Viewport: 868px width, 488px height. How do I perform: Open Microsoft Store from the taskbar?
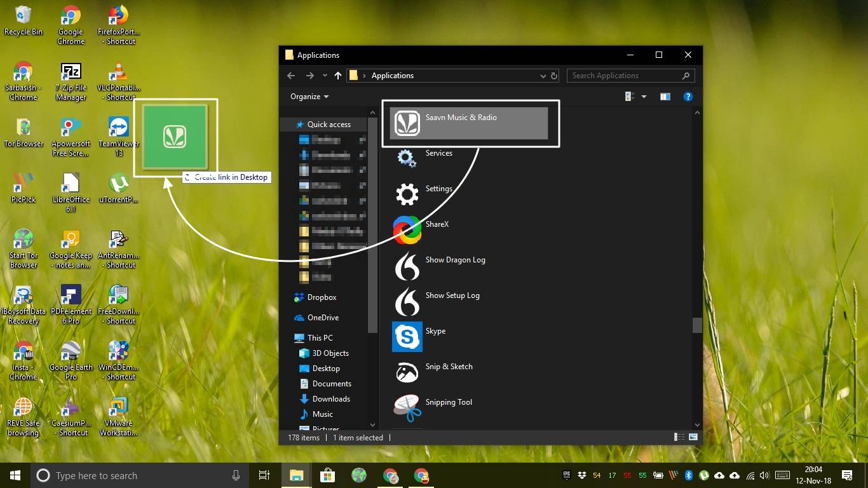coord(327,475)
